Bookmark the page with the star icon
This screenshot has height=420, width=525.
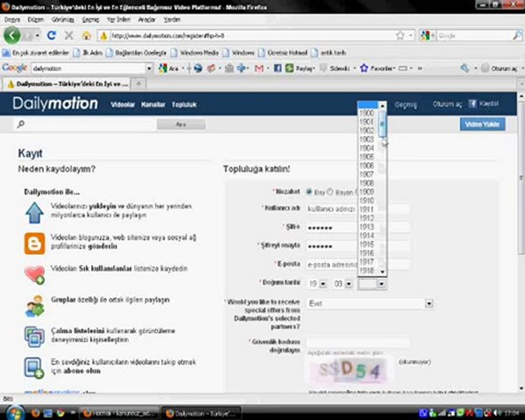(x=400, y=36)
